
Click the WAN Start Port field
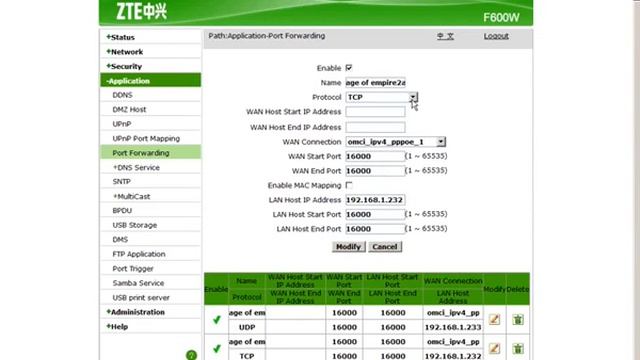pyautogui.click(x=375, y=156)
